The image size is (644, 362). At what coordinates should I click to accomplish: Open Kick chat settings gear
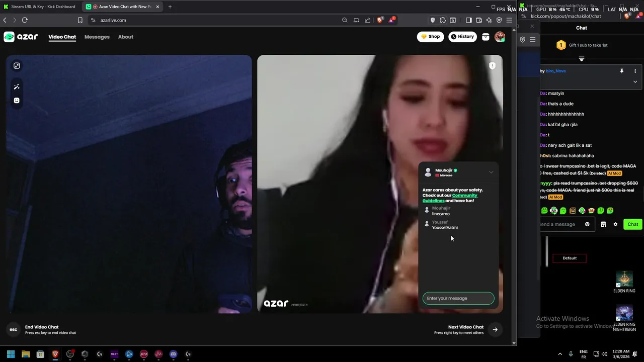615,224
